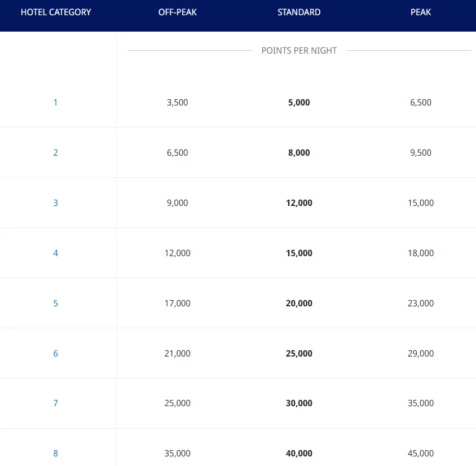476x466 pixels.
Task: Open the Category 2 hotel link
Action: tap(55, 152)
